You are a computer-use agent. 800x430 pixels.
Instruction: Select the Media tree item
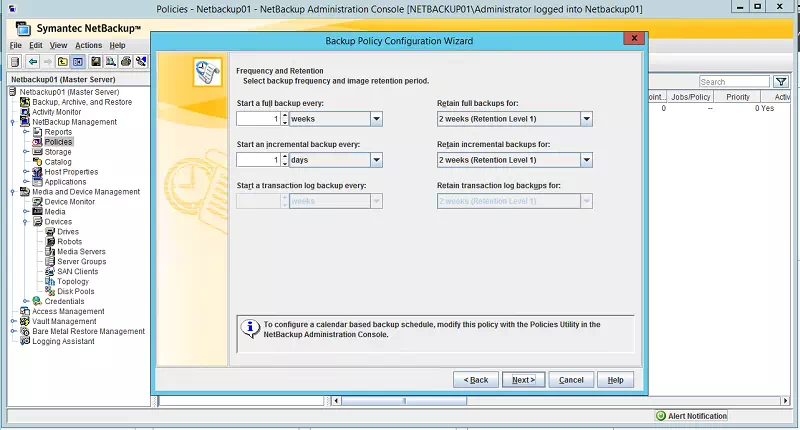pos(55,212)
